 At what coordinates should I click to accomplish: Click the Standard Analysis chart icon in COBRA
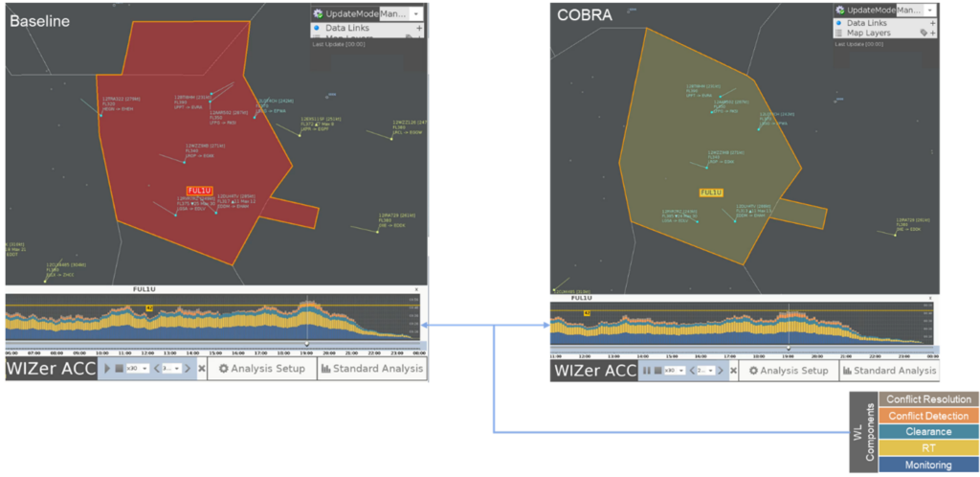[847, 370]
